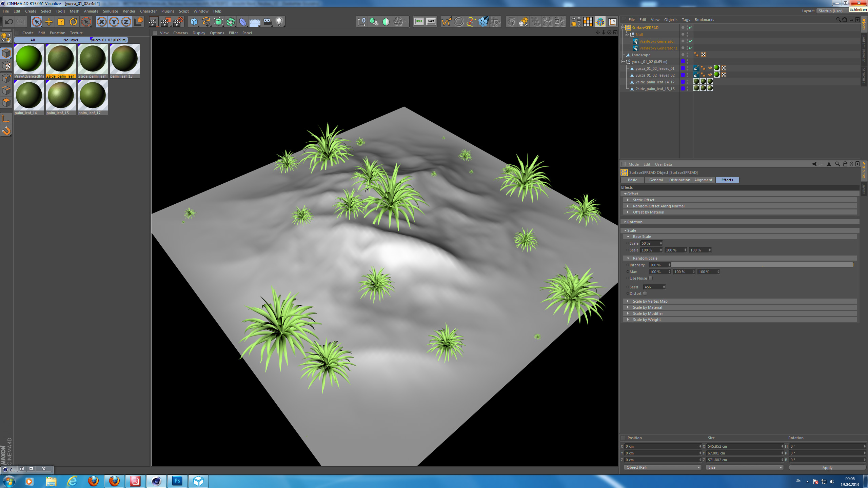The width and height of the screenshot is (868, 488).
Task: Enable the Use Noise checkbox
Action: click(x=650, y=278)
